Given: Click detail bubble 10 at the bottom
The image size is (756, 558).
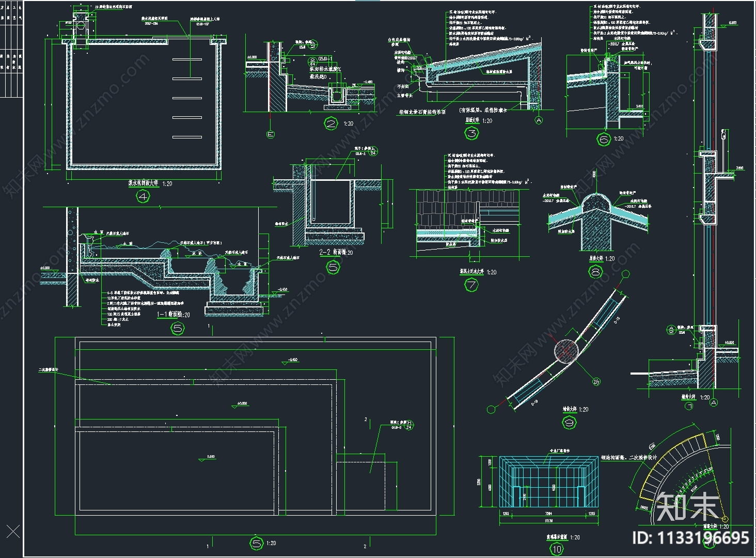Looking at the screenshot, I should 556,550.
